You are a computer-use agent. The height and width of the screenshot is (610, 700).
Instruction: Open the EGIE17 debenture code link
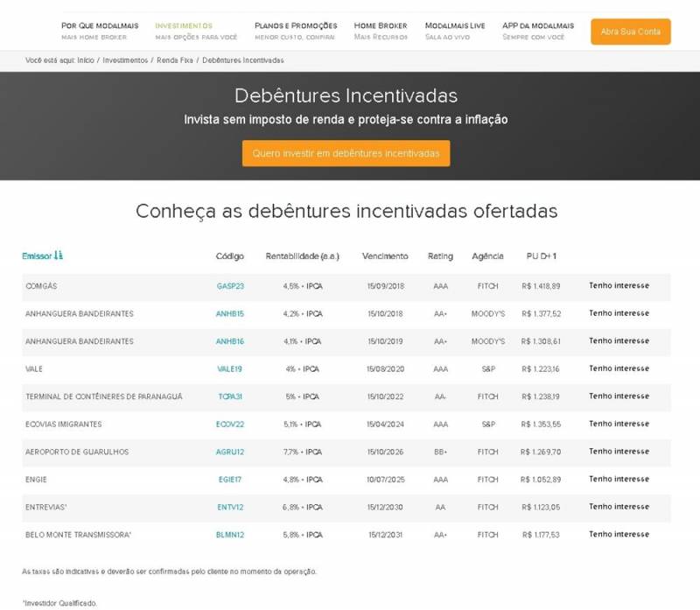230,480
